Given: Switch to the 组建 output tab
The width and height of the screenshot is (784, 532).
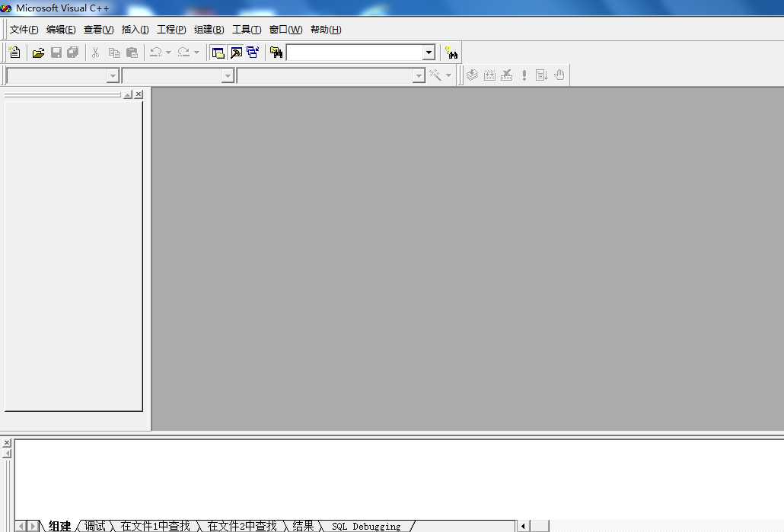Looking at the screenshot, I should [59, 526].
